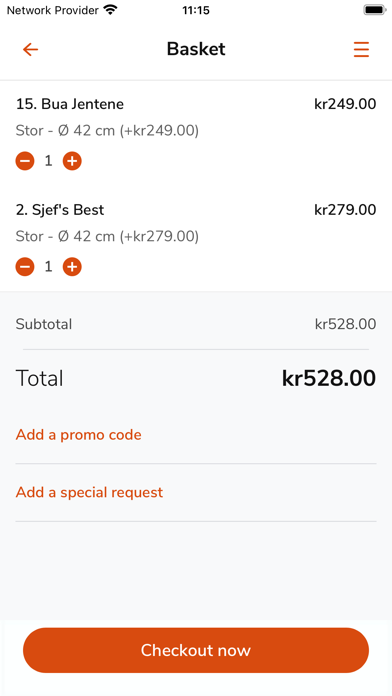Tap Sjef's Best size option text
This screenshot has height=696, width=392.
(107, 236)
